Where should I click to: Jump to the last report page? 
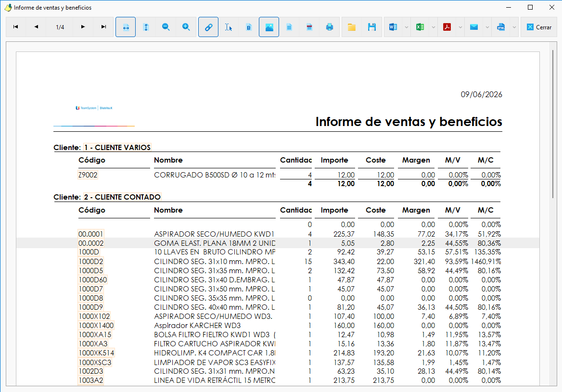tap(103, 27)
